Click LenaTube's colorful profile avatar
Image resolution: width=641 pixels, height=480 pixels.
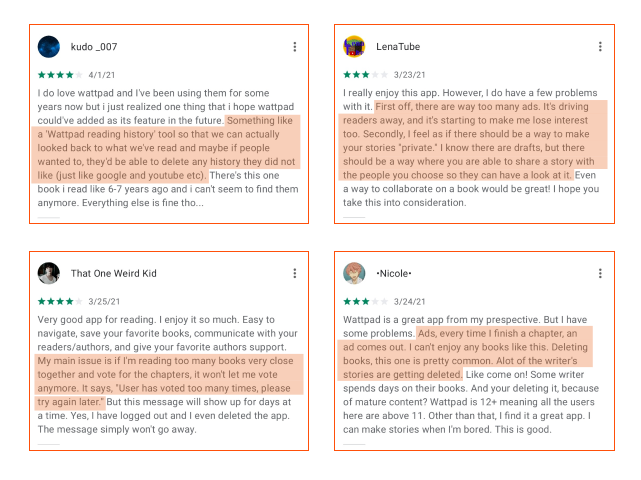354,47
